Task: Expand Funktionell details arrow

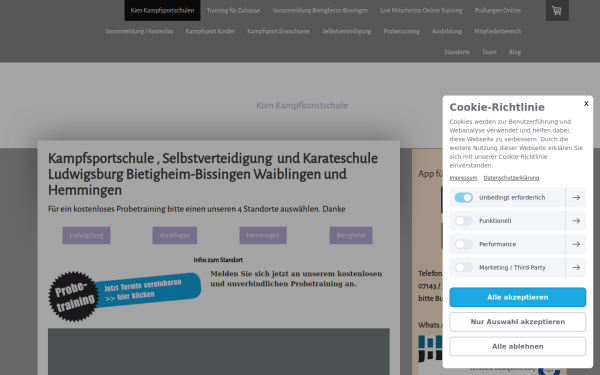Action: pyautogui.click(x=576, y=221)
